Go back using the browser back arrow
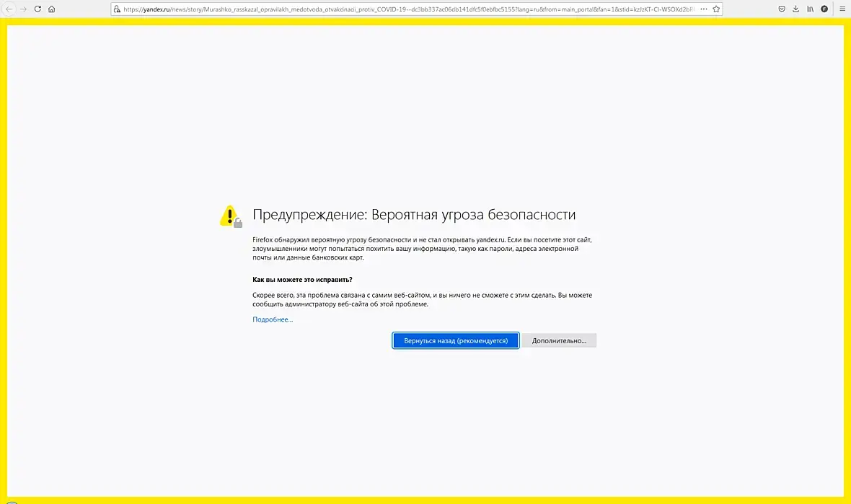Screen dimensions: 851x504 coord(9,9)
